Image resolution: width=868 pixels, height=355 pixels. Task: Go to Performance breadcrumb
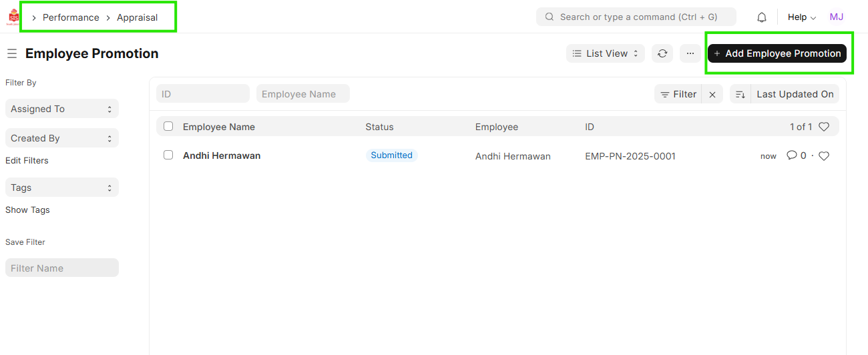coord(71,17)
